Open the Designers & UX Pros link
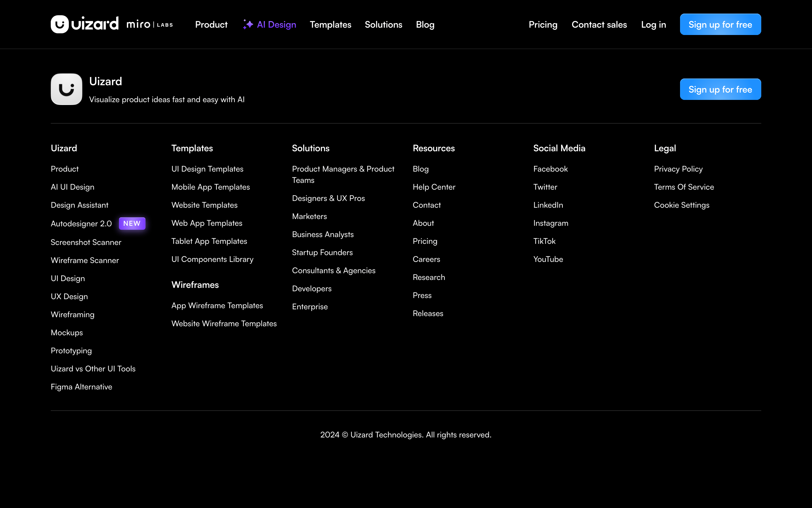Image resolution: width=812 pixels, height=508 pixels. [x=328, y=198]
